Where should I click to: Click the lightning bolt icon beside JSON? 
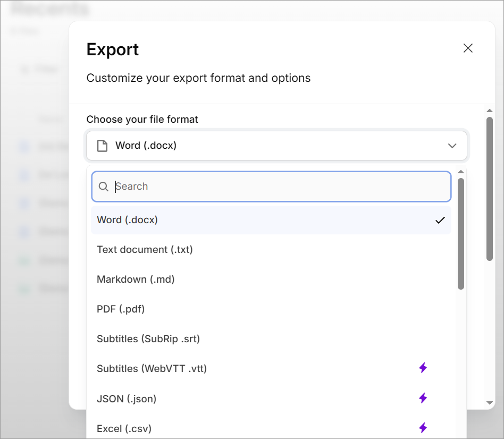[x=423, y=398]
